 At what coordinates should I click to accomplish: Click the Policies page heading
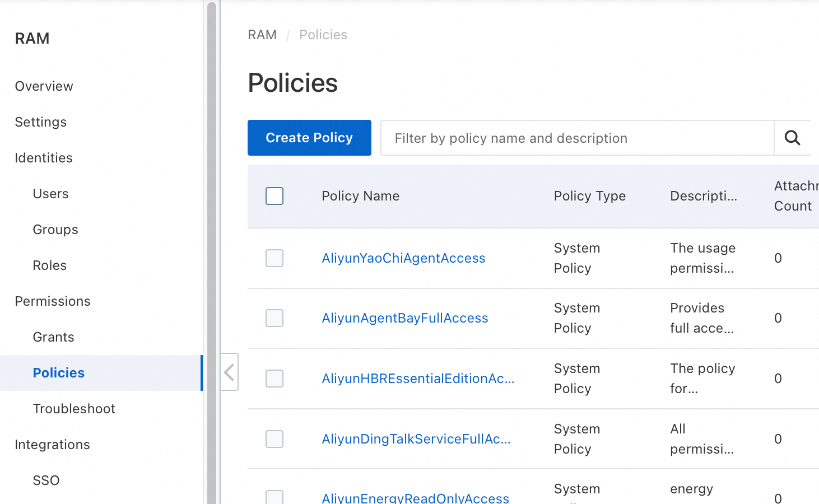pos(293,83)
